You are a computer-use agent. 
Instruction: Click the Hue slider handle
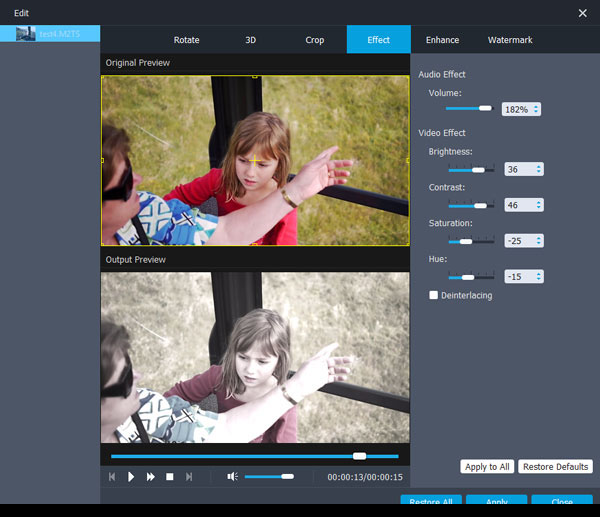point(468,277)
